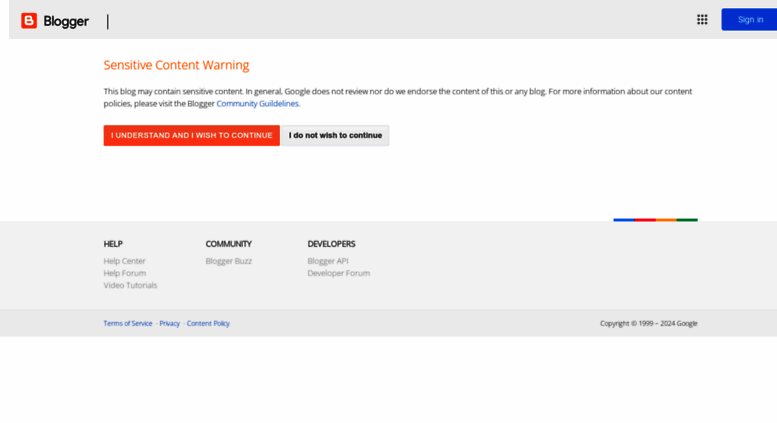Screen dimensions: 777x423
Task: Open the Video Tutorials link
Action: [130, 285]
